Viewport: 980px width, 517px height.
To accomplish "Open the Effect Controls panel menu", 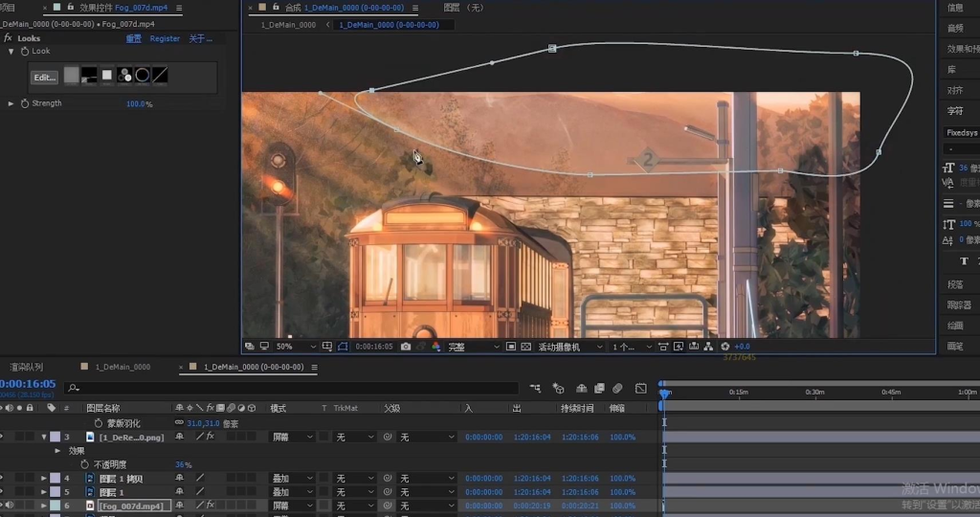I will [x=179, y=8].
